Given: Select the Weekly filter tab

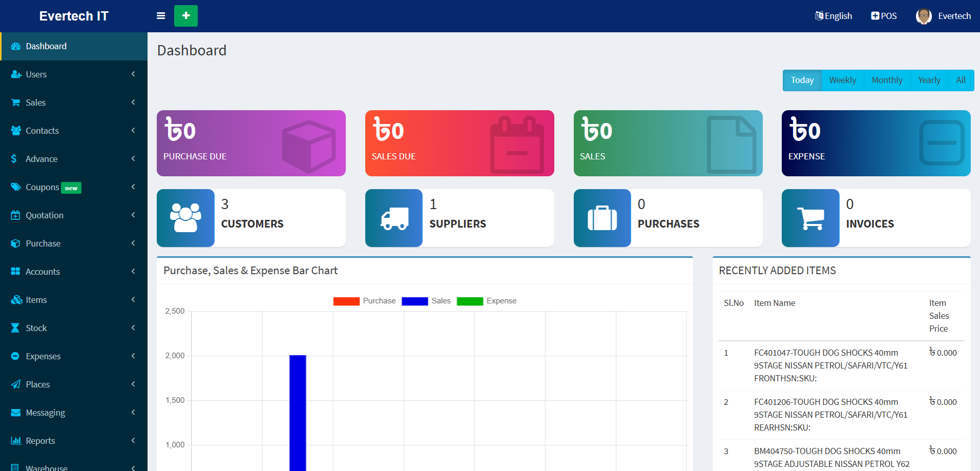Looking at the screenshot, I should point(842,80).
